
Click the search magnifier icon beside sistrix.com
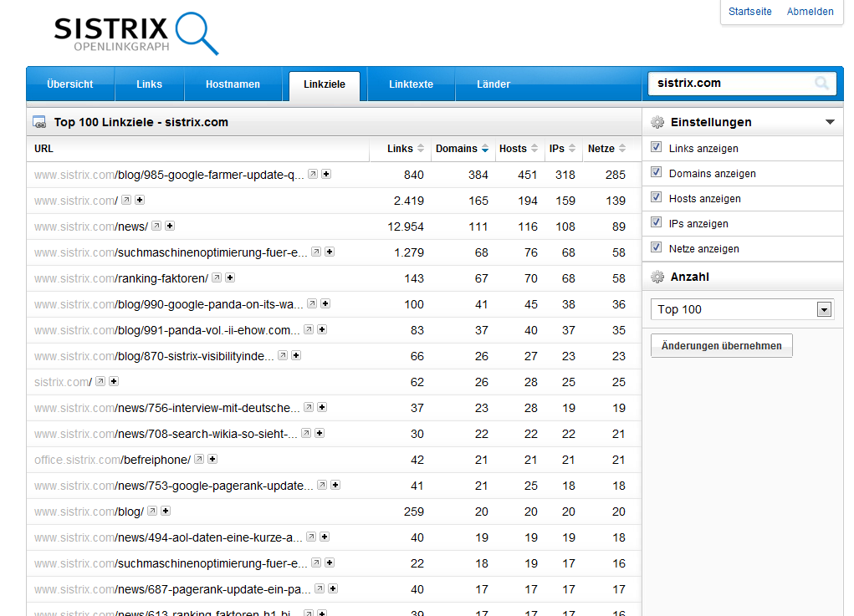point(821,84)
